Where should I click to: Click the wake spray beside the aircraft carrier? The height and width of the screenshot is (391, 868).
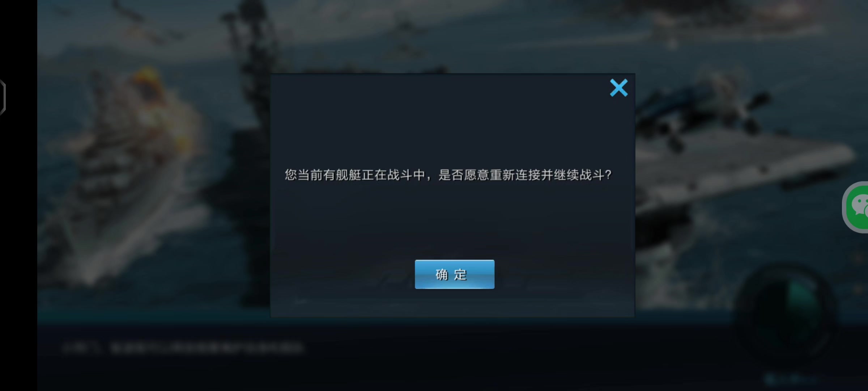point(687,261)
